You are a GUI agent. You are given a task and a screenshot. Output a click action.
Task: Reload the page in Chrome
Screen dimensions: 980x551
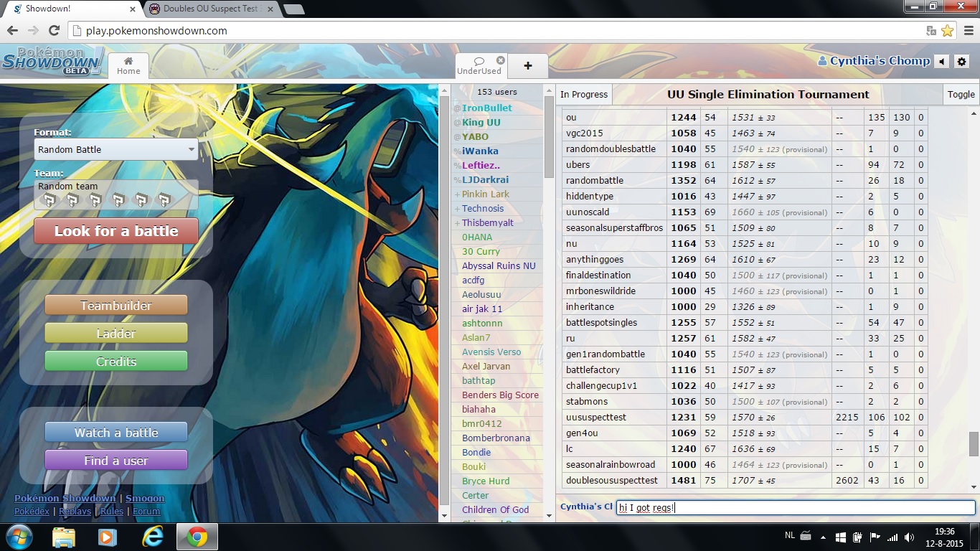[54, 31]
